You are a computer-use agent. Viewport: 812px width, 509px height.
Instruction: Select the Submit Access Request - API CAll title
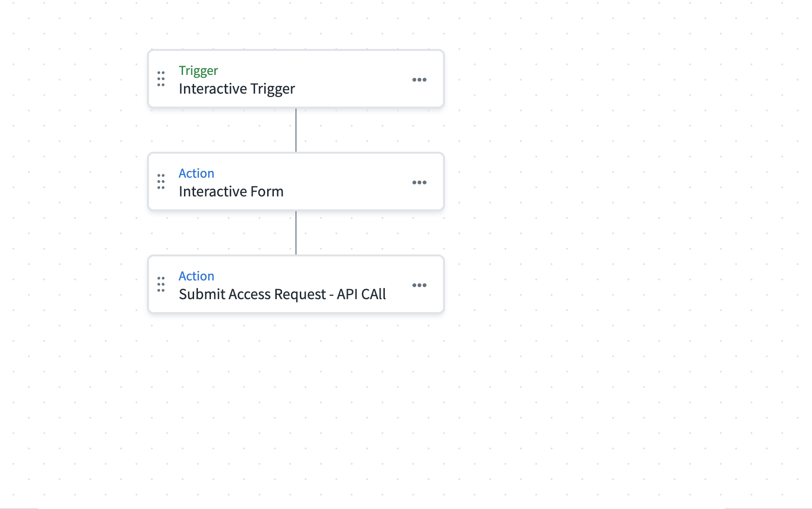click(282, 294)
